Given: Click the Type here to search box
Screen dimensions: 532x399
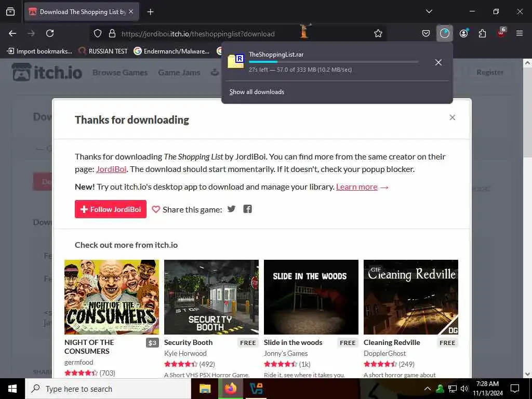Looking at the screenshot, I should [x=108, y=389].
